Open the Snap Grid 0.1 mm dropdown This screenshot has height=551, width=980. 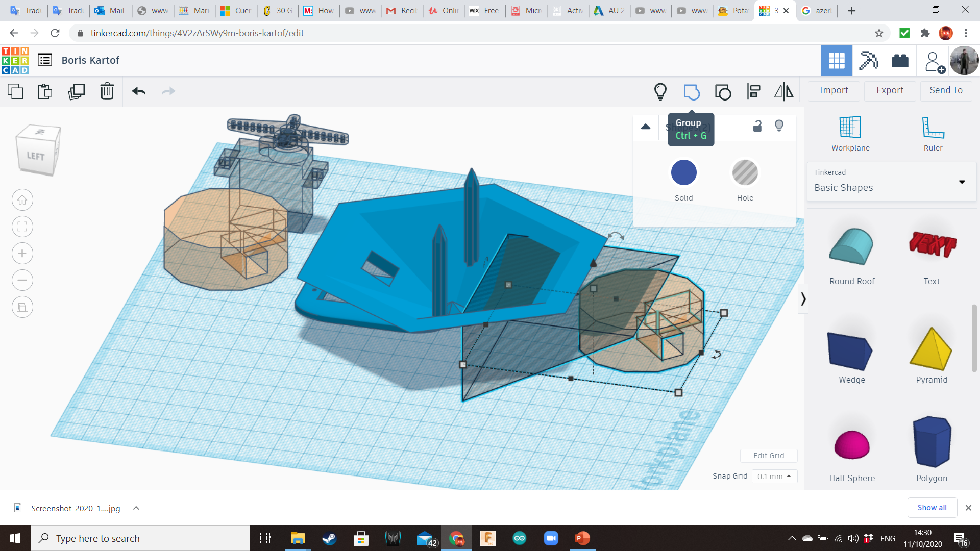[x=774, y=476]
